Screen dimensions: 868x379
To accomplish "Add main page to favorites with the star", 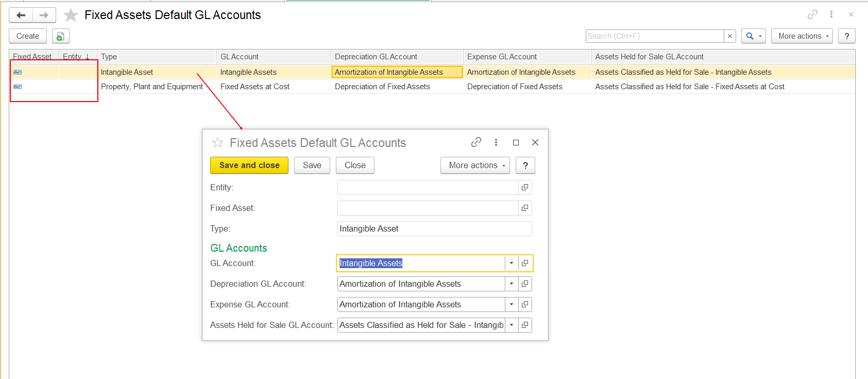I will [x=71, y=15].
